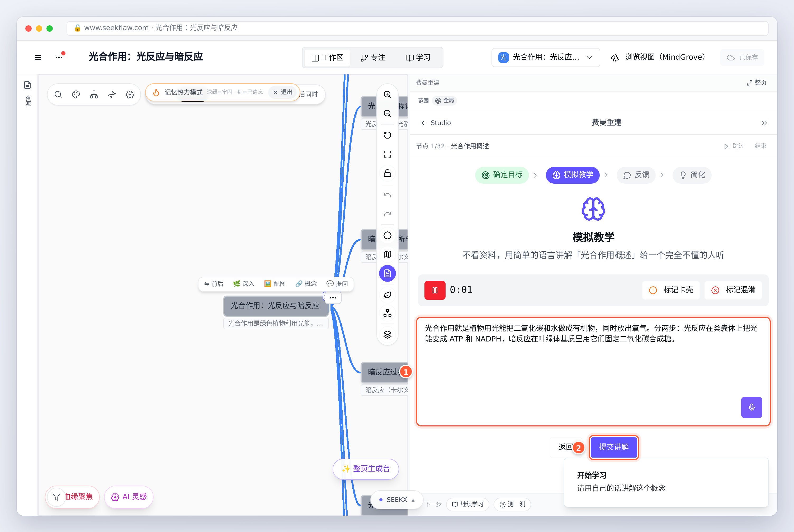Redo the canvas action
The height and width of the screenshot is (532, 794).
click(387, 214)
